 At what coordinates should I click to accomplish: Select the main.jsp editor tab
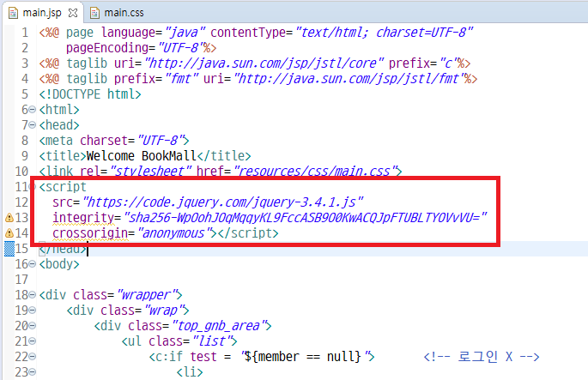click(41, 13)
